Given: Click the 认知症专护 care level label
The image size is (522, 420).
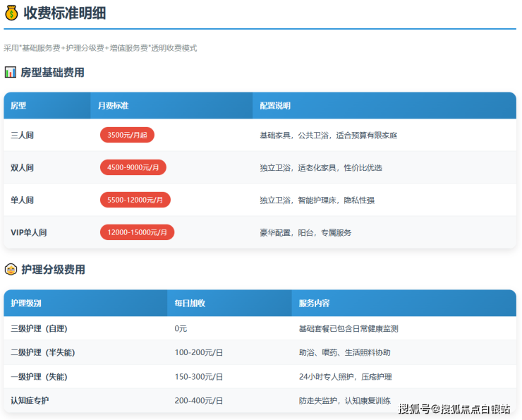Looking at the screenshot, I should point(30,400).
